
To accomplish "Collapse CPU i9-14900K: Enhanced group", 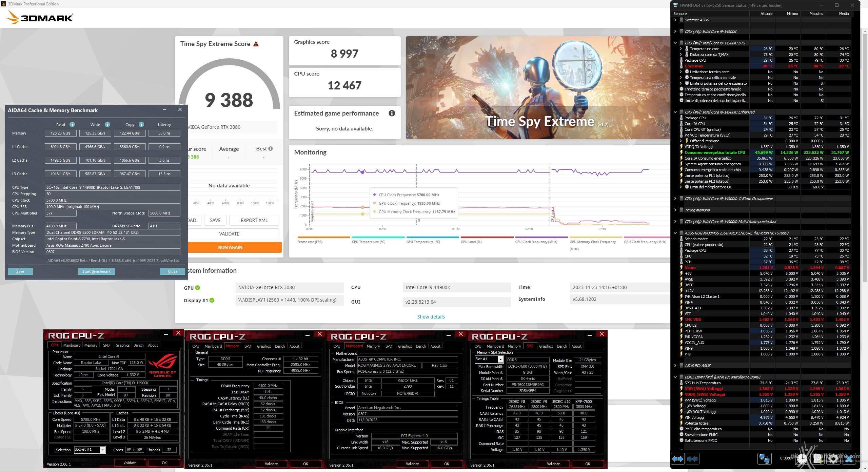I will coord(675,112).
